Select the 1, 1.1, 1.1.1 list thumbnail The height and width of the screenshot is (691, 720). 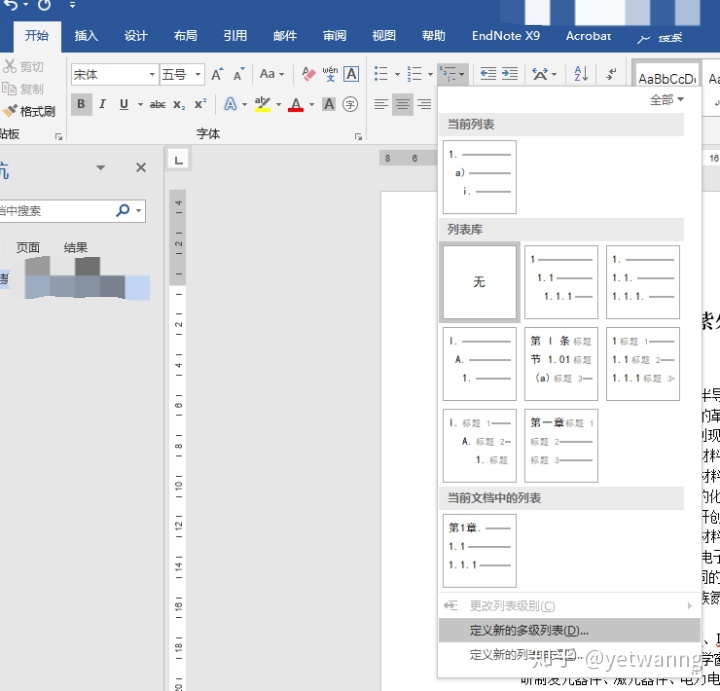pos(561,281)
